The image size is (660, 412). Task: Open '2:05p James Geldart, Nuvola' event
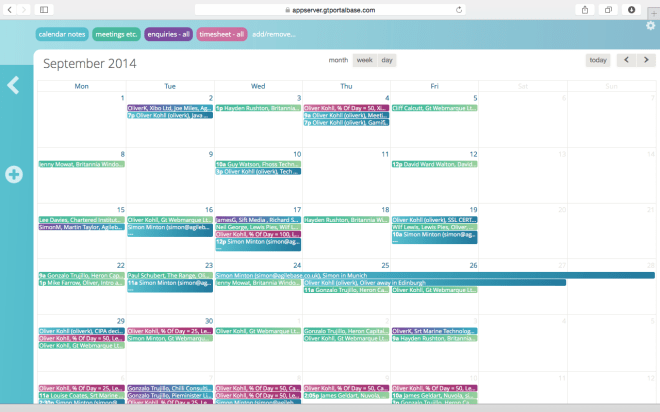click(346, 396)
